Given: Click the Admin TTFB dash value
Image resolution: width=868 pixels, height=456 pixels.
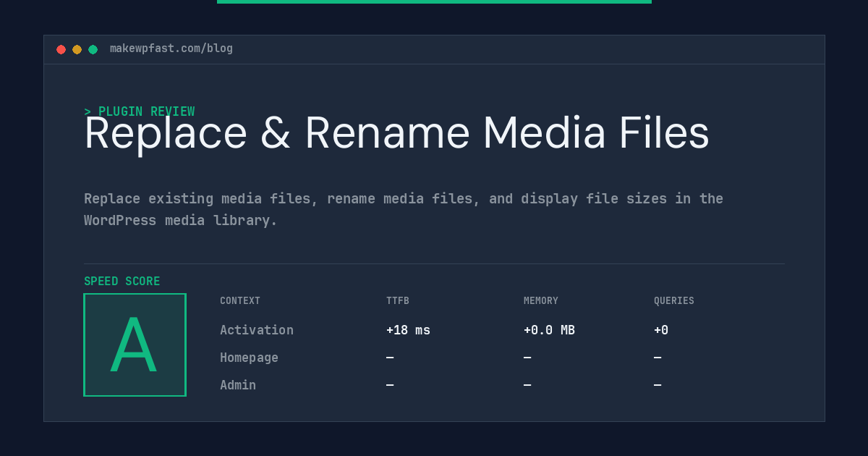Looking at the screenshot, I should point(390,385).
